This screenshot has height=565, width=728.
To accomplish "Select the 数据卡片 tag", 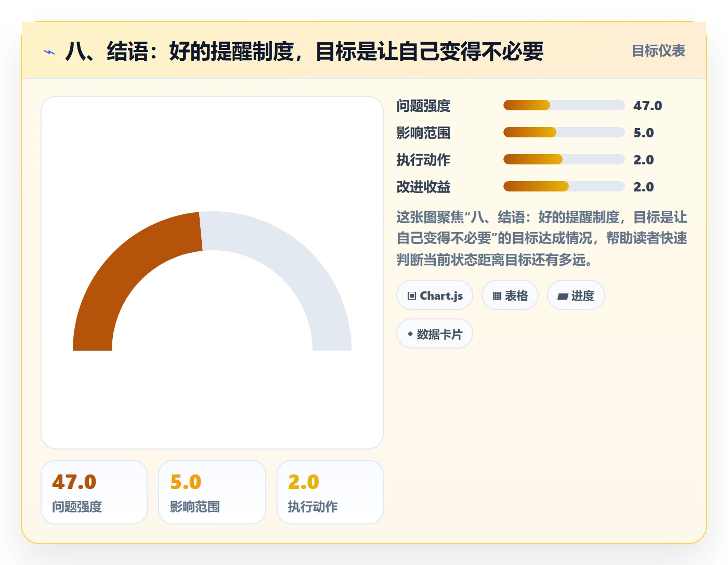I will [x=435, y=334].
